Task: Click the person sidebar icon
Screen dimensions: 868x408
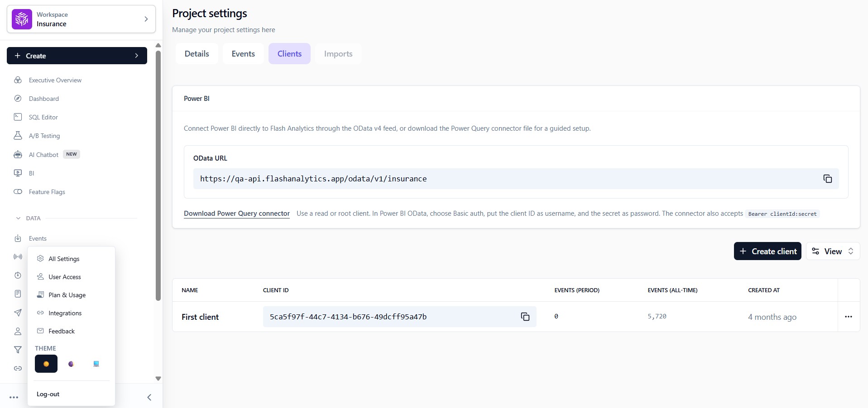Action: (18, 331)
